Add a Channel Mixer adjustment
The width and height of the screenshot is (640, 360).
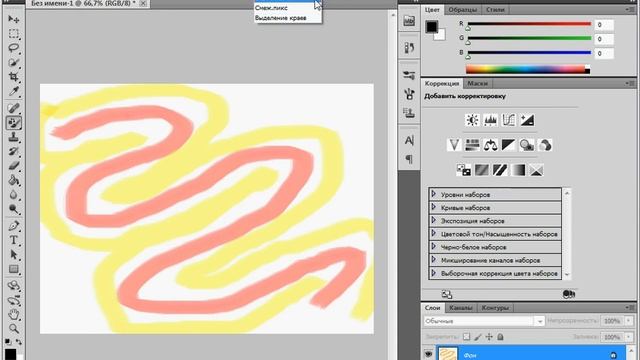click(545, 145)
